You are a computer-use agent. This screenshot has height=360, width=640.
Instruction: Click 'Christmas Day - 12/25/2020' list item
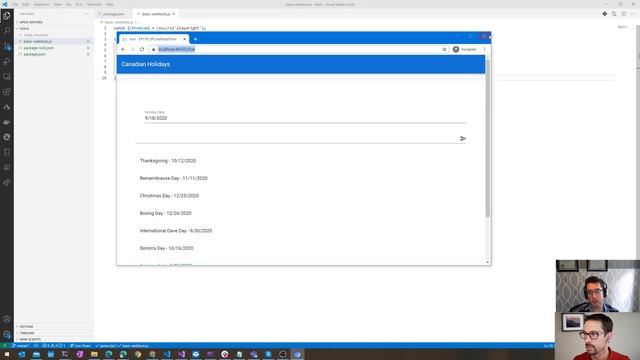169,196
